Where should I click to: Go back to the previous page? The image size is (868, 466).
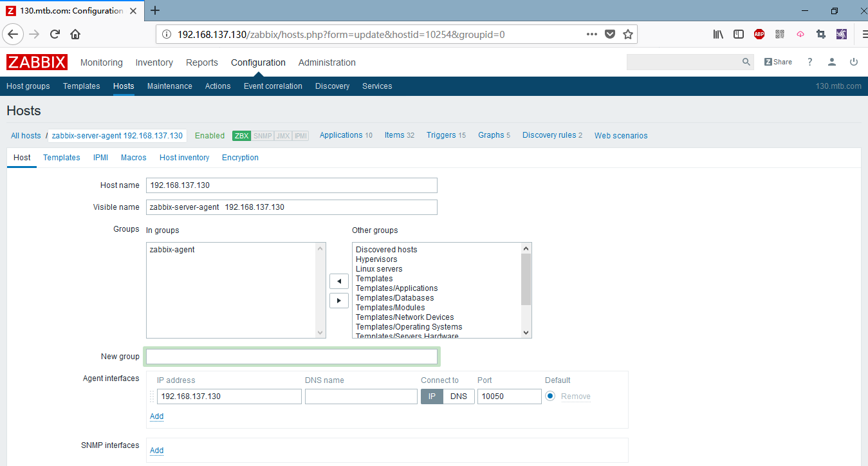click(14, 34)
